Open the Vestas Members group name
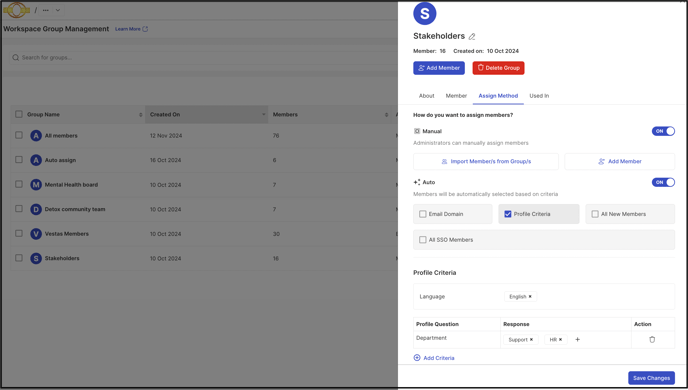The height and width of the screenshot is (390, 688). [x=67, y=234]
